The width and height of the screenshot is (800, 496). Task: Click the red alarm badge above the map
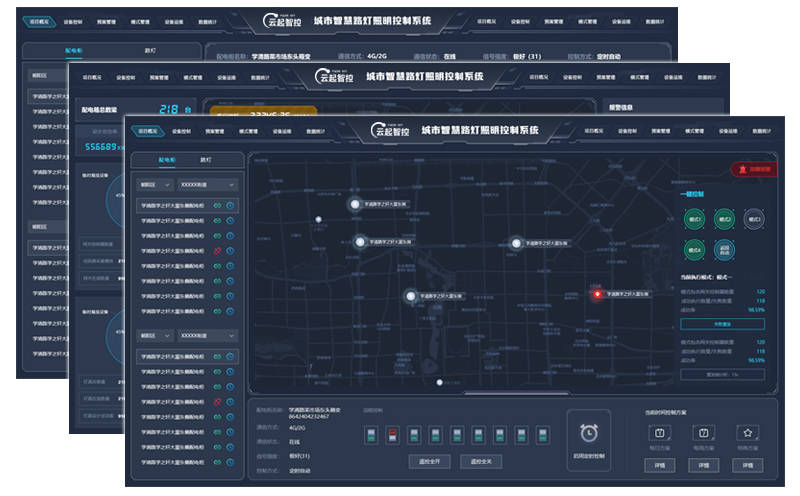[752, 170]
